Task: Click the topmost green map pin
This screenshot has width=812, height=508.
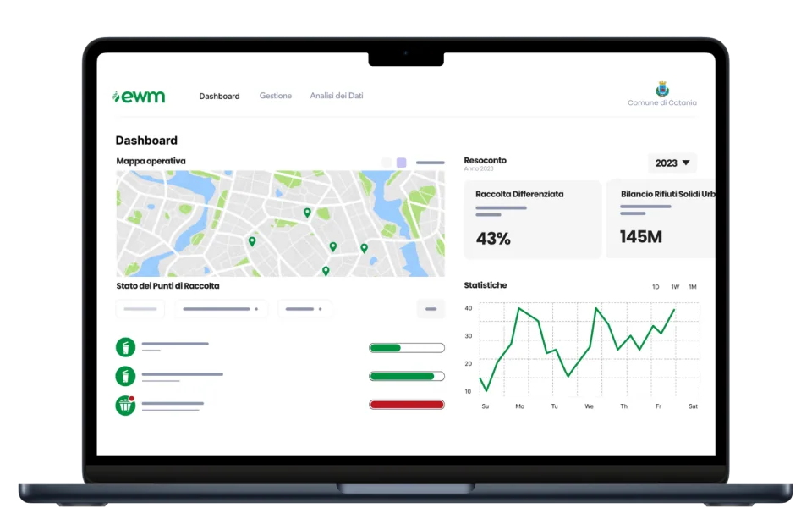Action: point(307,212)
